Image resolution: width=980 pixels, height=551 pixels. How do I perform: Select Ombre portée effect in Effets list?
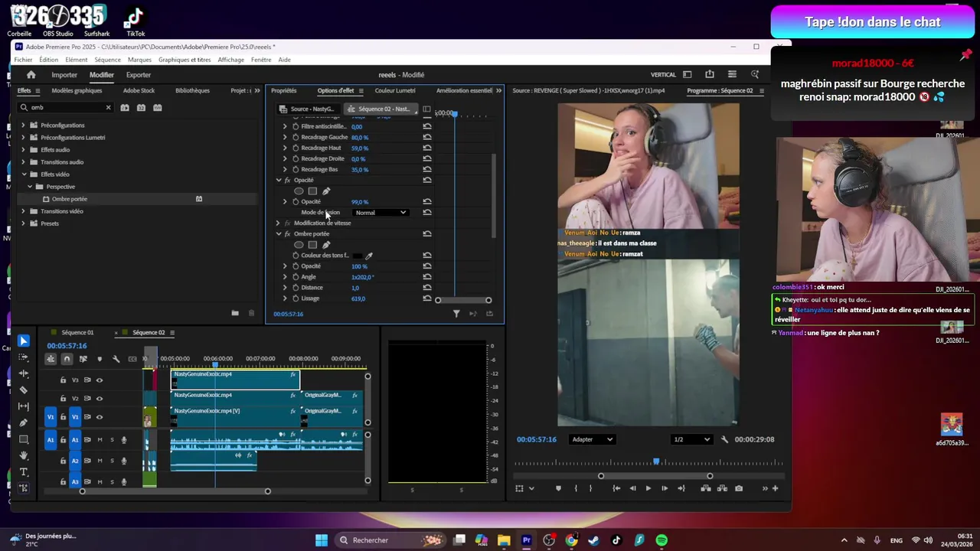pos(70,199)
